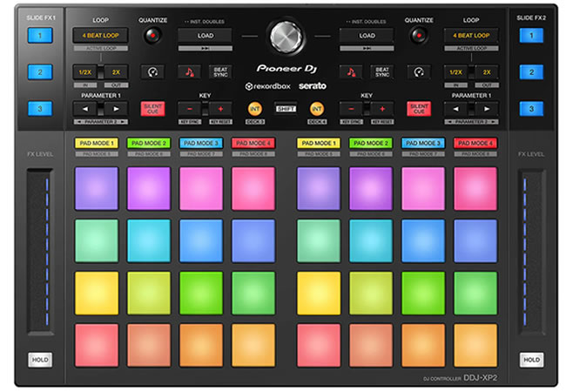Toggle the HOLD button under Slide FX1
This screenshot has height=392, width=566.
point(40,360)
